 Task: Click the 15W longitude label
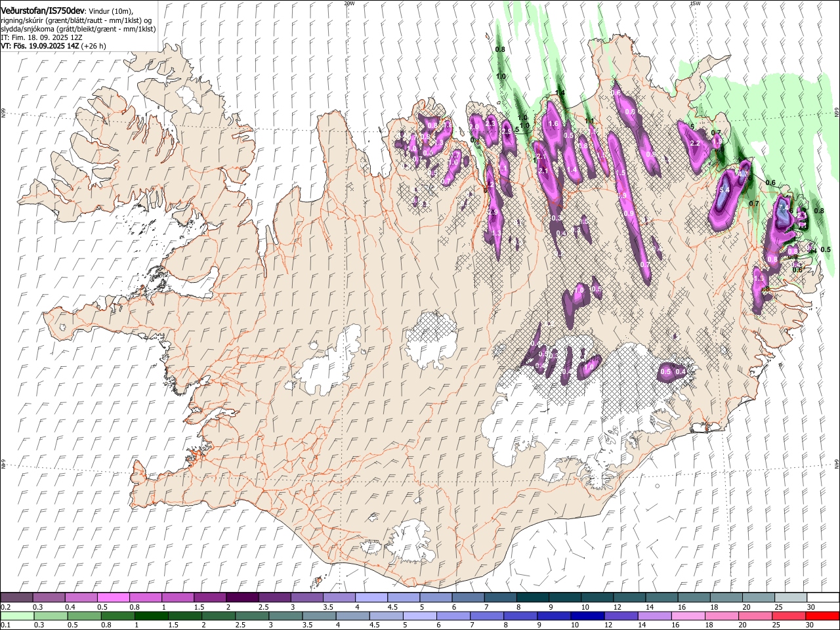click(x=695, y=3)
